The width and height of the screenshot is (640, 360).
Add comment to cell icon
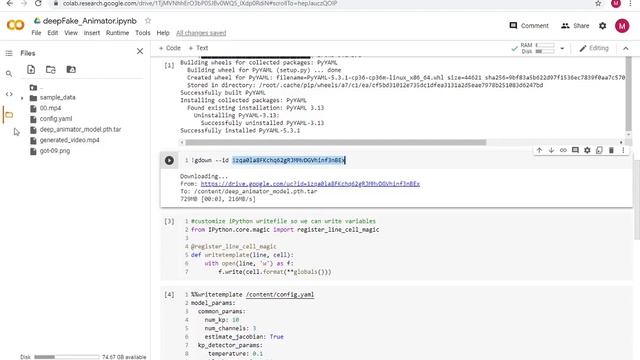coord(575,150)
